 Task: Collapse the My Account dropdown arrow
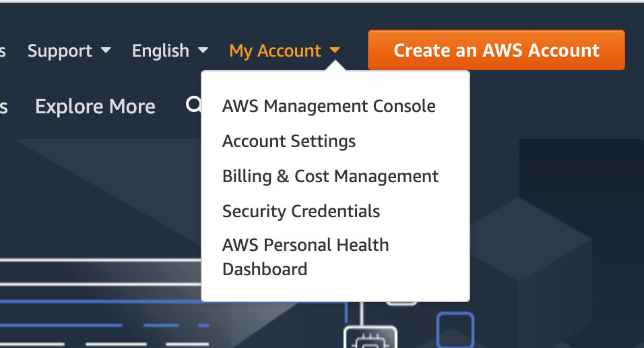335,51
